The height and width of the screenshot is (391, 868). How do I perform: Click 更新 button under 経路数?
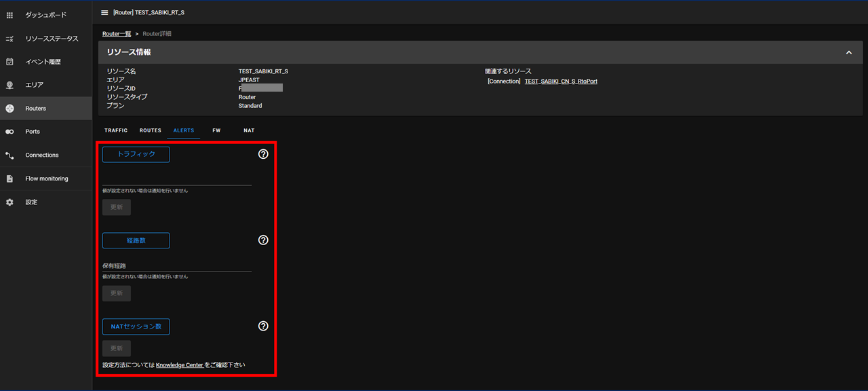coord(117,293)
